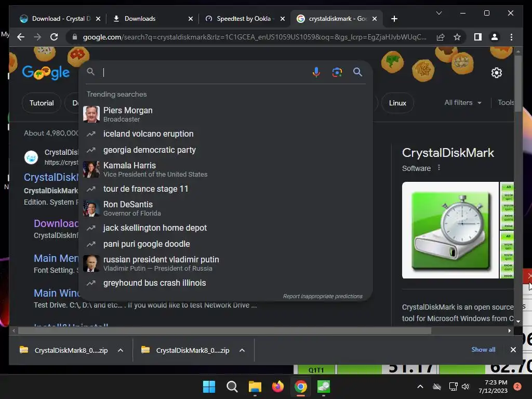Open tab search chevron in title bar
This screenshot has height=399, width=532.
click(x=438, y=13)
